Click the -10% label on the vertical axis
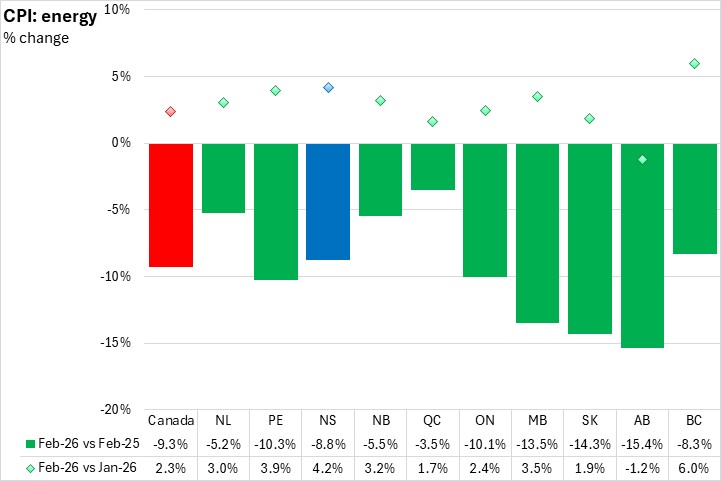 click(x=118, y=277)
